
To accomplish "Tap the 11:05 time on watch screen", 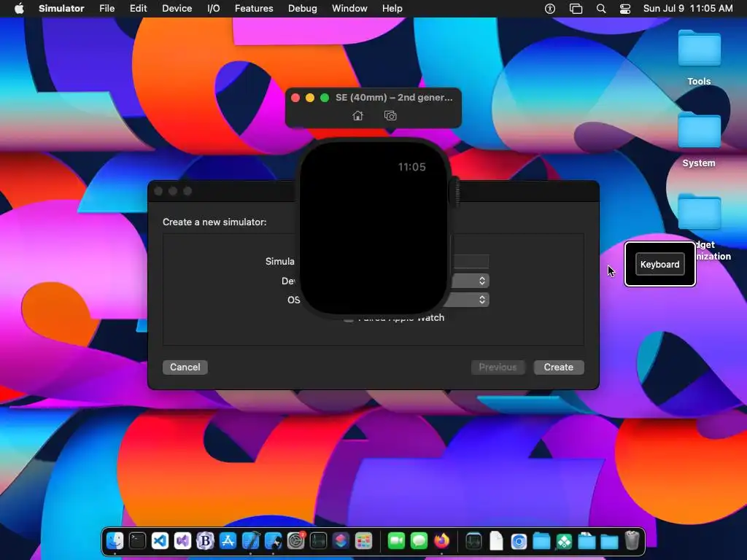I will (x=411, y=167).
